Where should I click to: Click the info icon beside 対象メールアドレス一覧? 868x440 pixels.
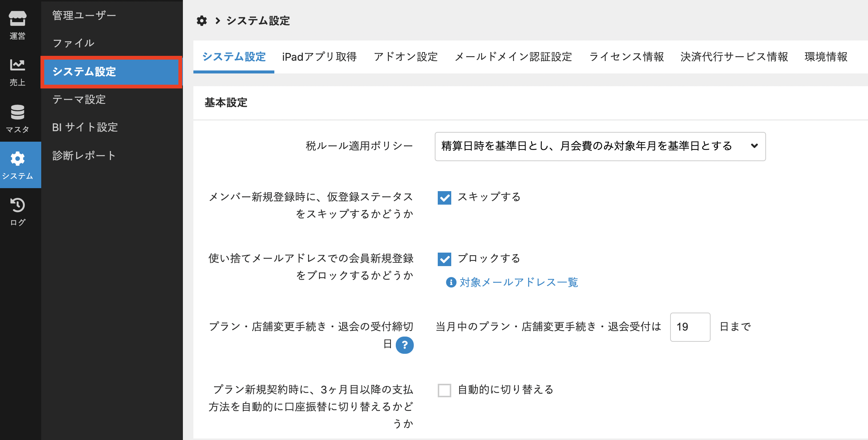pyautogui.click(x=451, y=282)
